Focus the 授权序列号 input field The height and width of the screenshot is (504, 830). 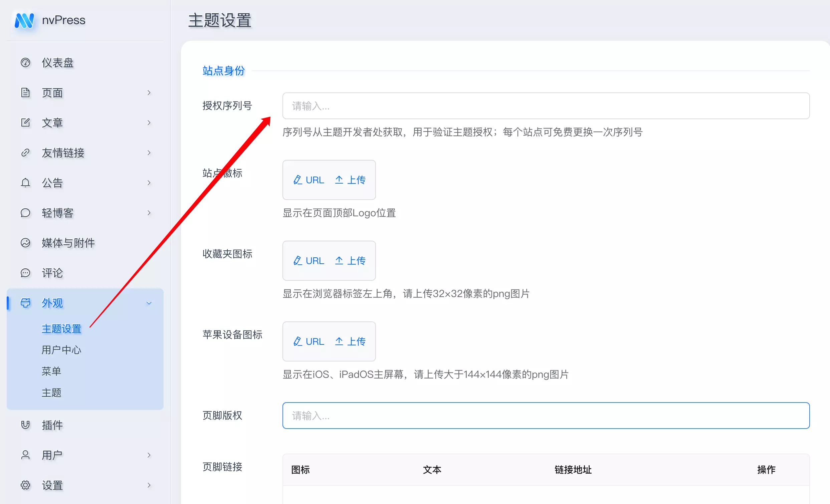(546, 106)
